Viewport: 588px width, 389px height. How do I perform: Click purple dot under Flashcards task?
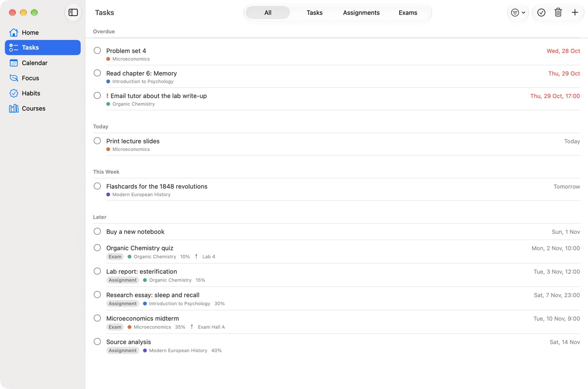[108, 194]
